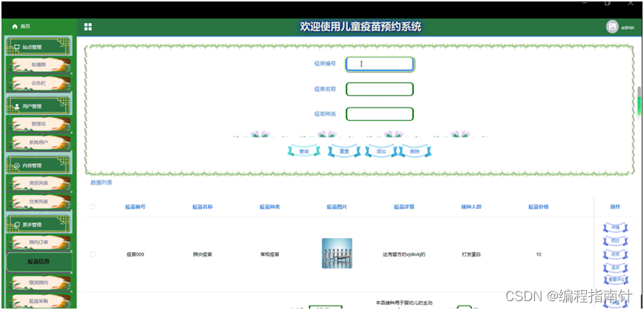This screenshot has width=644, height=310.
Task: Click the 站点管理 monitor icon
Action: click(17, 47)
